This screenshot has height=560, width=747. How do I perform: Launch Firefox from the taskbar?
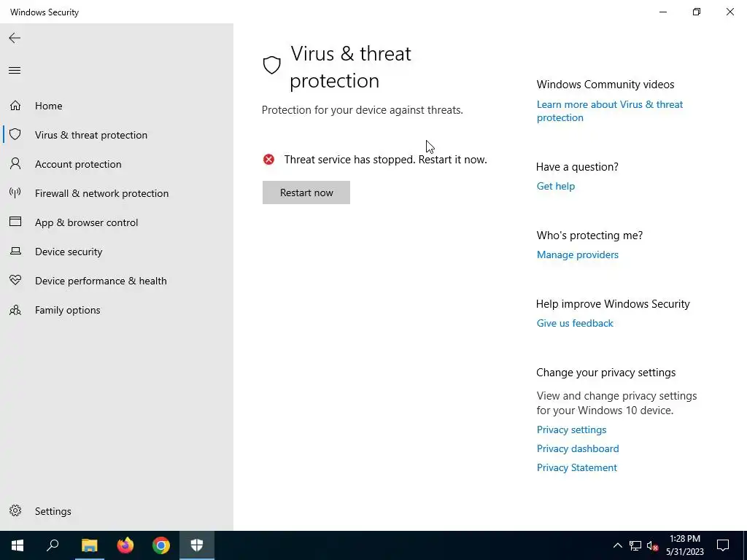pyautogui.click(x=125, y=545)
